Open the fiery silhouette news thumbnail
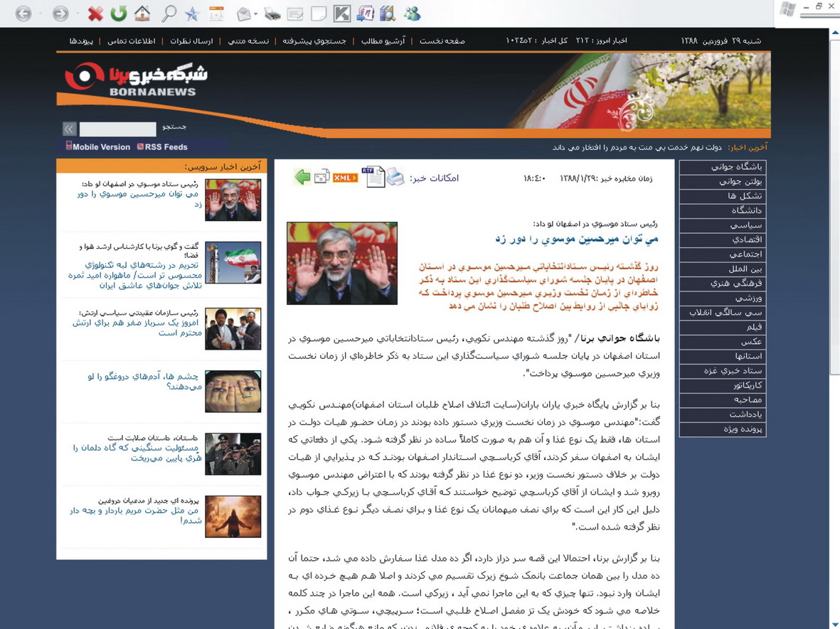840x629 pixels. pyautogui.click(x=233, y=517)
